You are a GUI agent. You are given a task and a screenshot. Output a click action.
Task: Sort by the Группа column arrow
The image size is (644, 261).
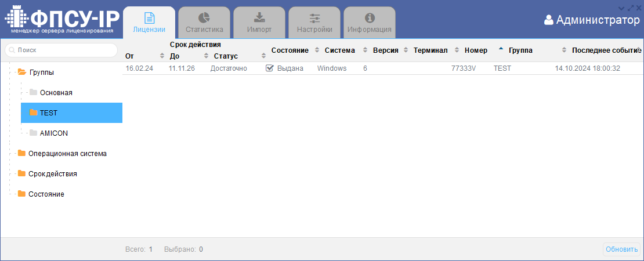point(501,49)
